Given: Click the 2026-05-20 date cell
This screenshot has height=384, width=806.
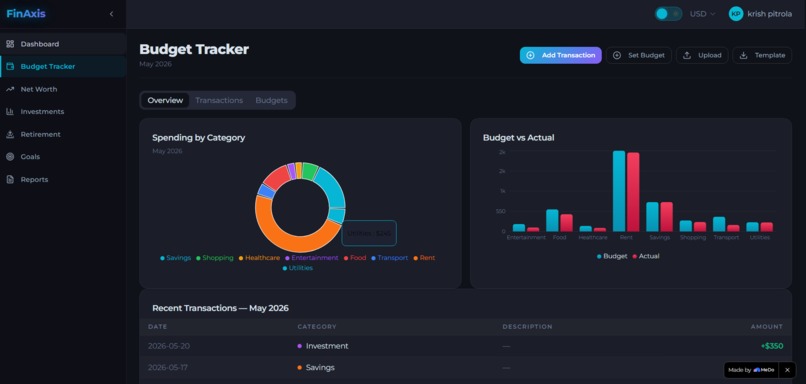Looking at the screenshot, I should point(169,346).
